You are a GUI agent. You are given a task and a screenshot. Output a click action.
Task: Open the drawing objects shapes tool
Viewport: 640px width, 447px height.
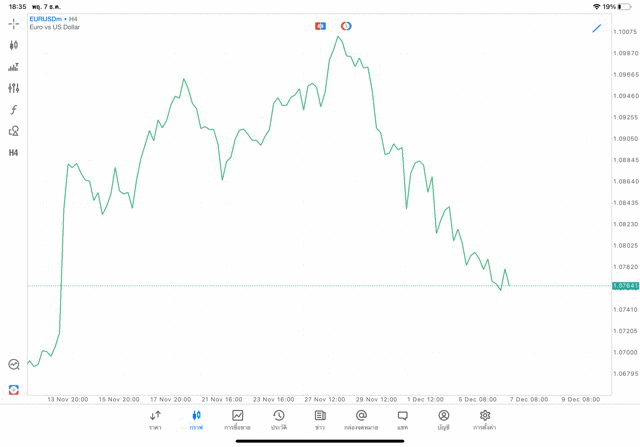(14, 131)
